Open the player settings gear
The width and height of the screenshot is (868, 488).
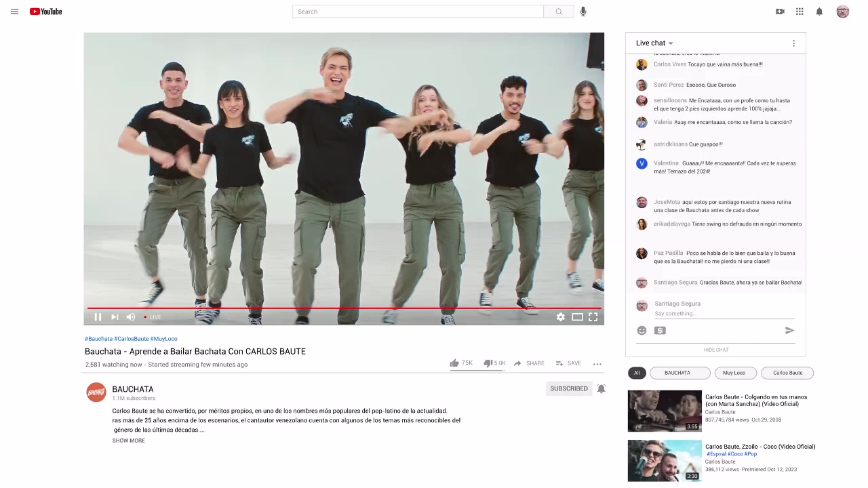pyautogui.click(x=561, y=317)
